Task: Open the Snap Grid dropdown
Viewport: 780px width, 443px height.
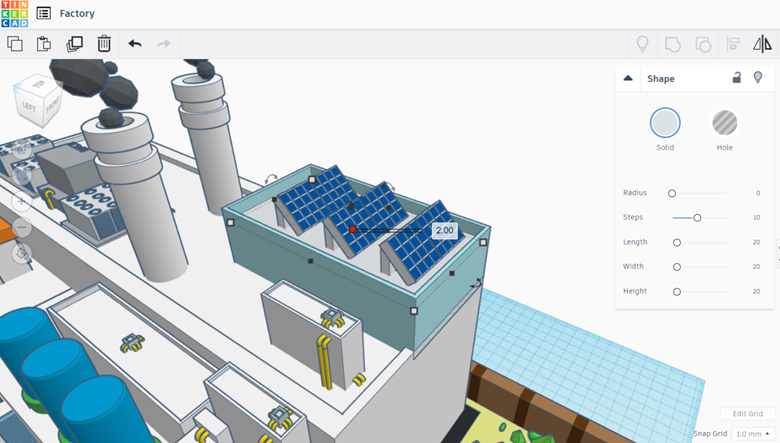Action: [x=753, y=434]
